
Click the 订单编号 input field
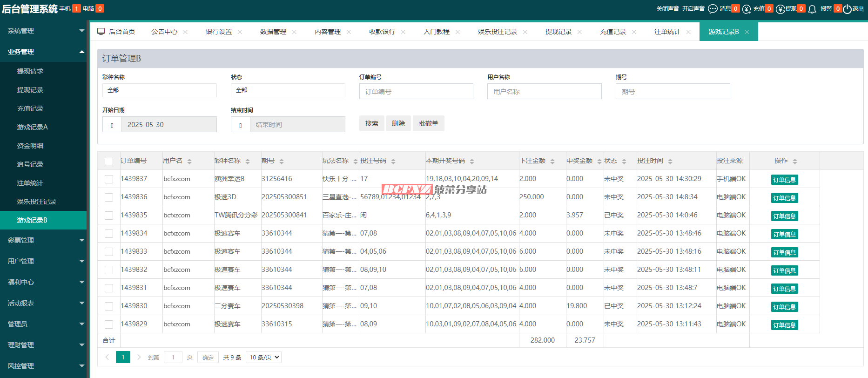point(416,92)
